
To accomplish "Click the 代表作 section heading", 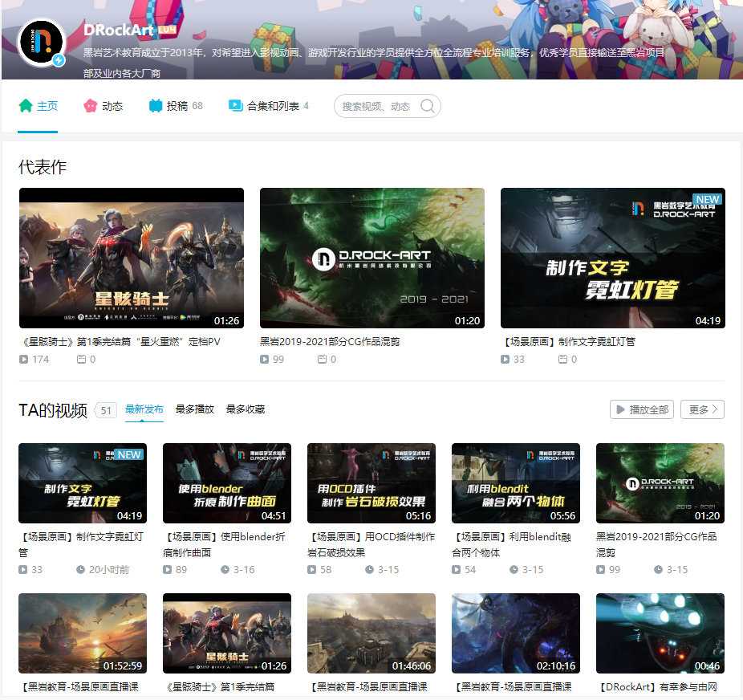I will pos(43,167).
